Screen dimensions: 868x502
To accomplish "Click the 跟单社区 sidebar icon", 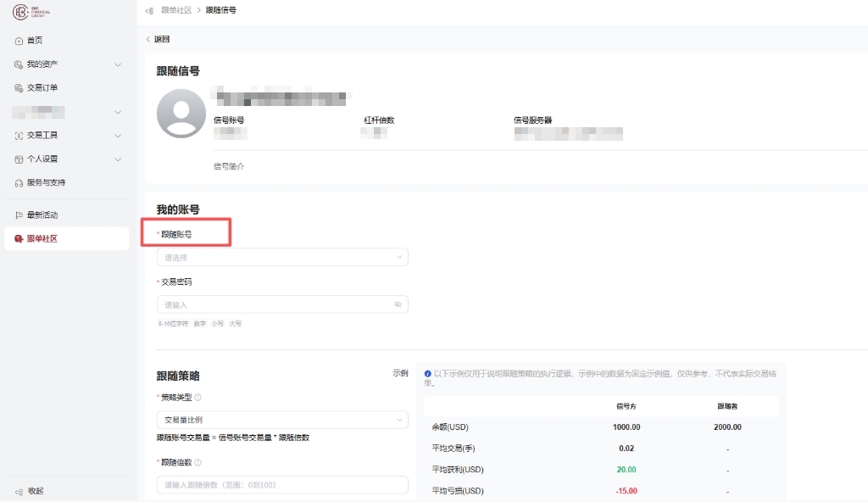I will tap(19, 239).
